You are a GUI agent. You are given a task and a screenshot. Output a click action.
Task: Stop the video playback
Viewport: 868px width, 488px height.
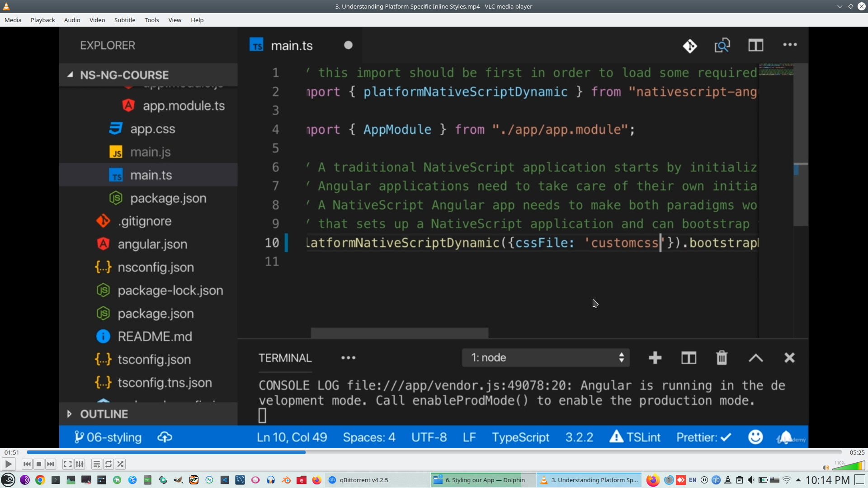click(39, 464)
